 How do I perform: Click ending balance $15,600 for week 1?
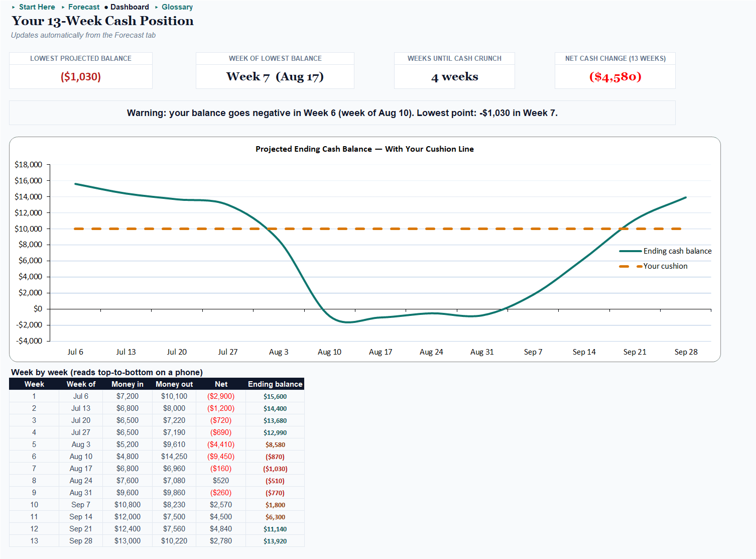coord(275,396)
